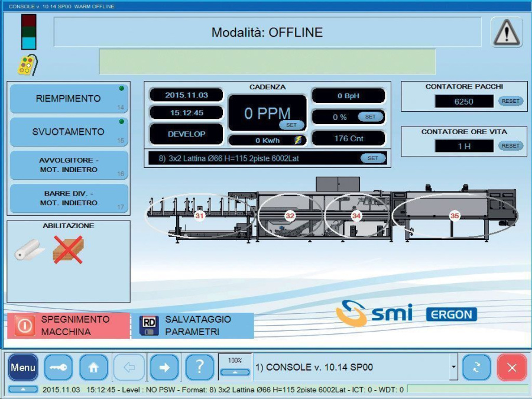Set the format 3x2 Lattina recipe
This screenshot has height=399, width=532.
coord(373,158)
